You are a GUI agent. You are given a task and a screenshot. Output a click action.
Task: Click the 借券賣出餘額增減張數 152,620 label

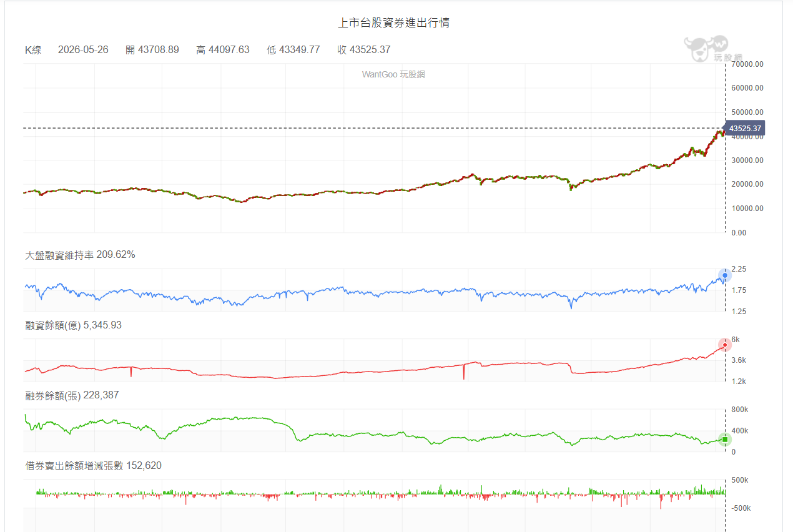click(x=94, y=466)
